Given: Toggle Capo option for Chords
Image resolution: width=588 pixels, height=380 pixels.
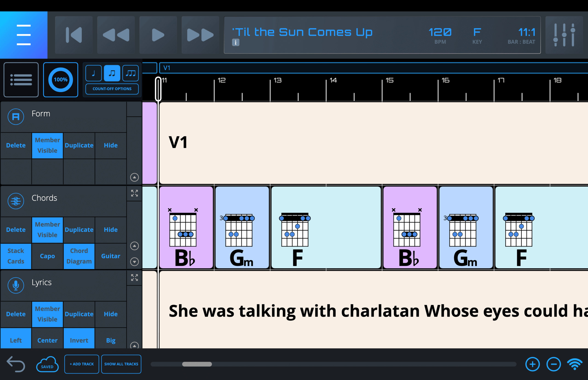Looking at the screenshot, I should [x=47, y=256].
